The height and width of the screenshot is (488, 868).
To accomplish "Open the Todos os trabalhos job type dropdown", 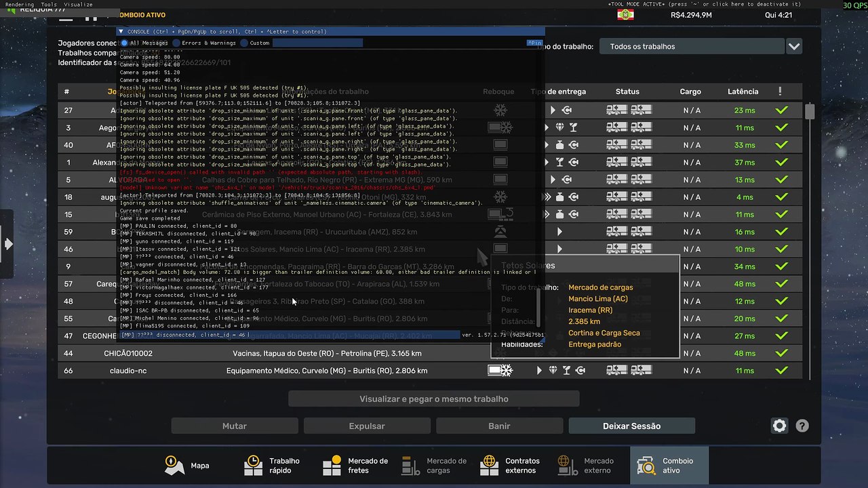I will [x=692, y=47].
